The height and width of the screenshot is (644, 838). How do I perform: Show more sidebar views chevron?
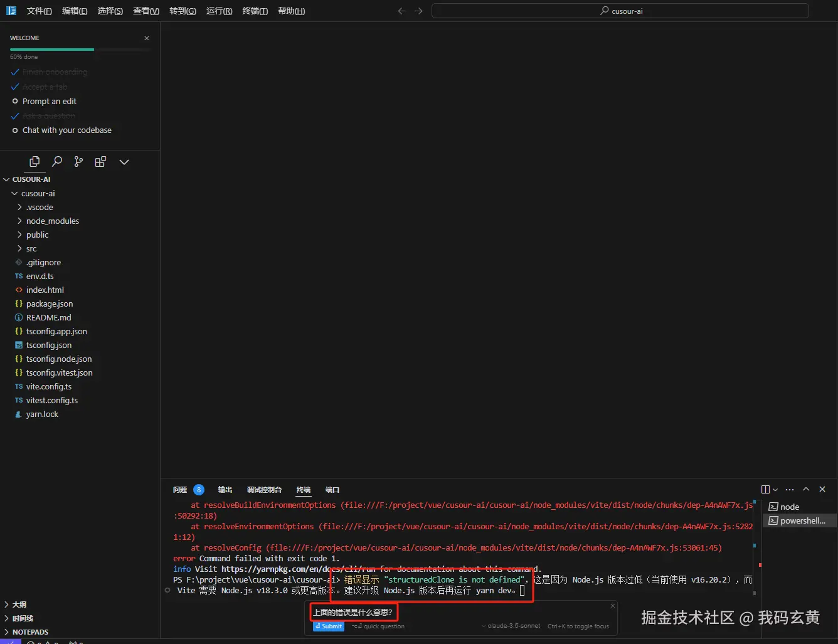pos(124,162)
